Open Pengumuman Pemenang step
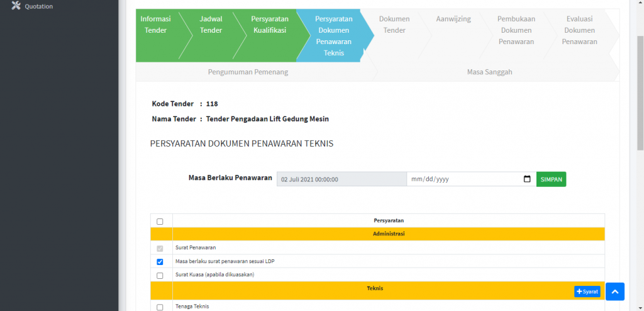644x311 pixels. pos(248,72)
